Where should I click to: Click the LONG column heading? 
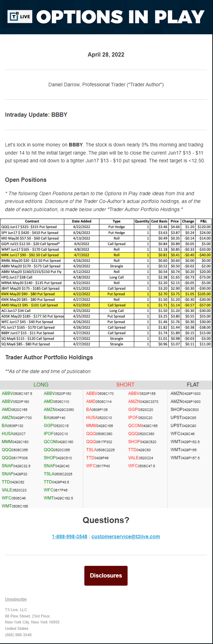41,385
